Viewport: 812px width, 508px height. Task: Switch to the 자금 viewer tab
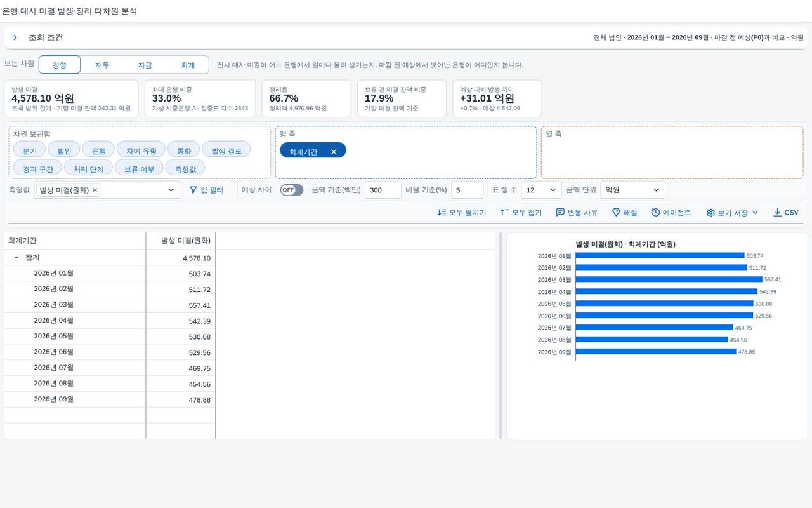(145, 65)
